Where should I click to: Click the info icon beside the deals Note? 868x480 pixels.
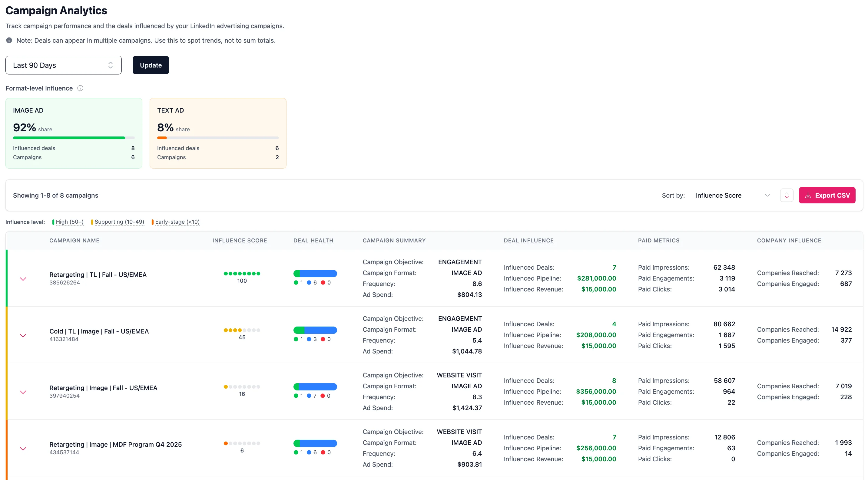pyautogui.click(x=9, y=40)
